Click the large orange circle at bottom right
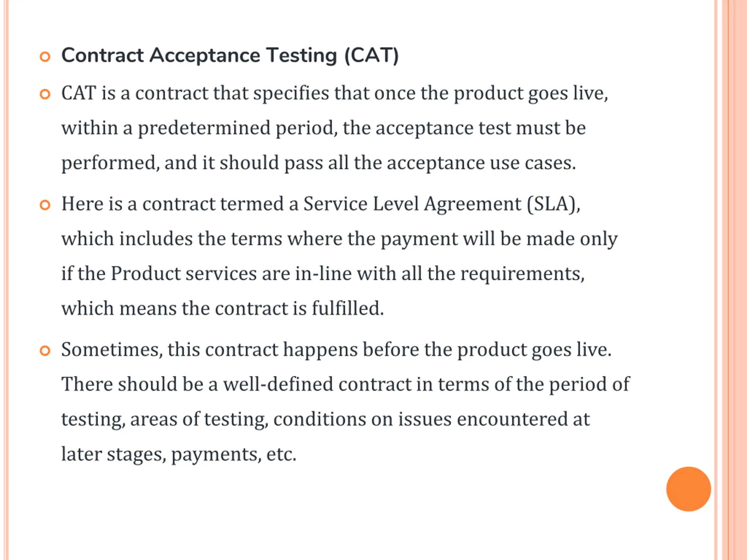This screenshot has height=560, width=747. point(689,489)
